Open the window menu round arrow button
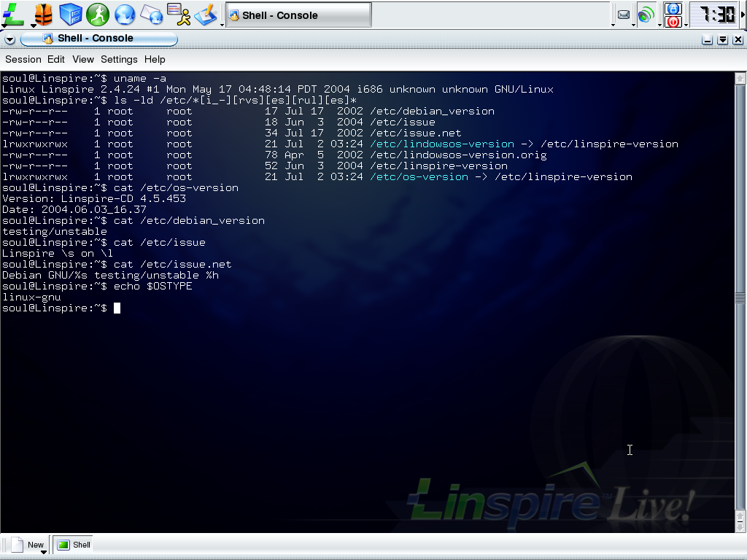The width and height of the screenshot is (747, 560). pos(10,39)
